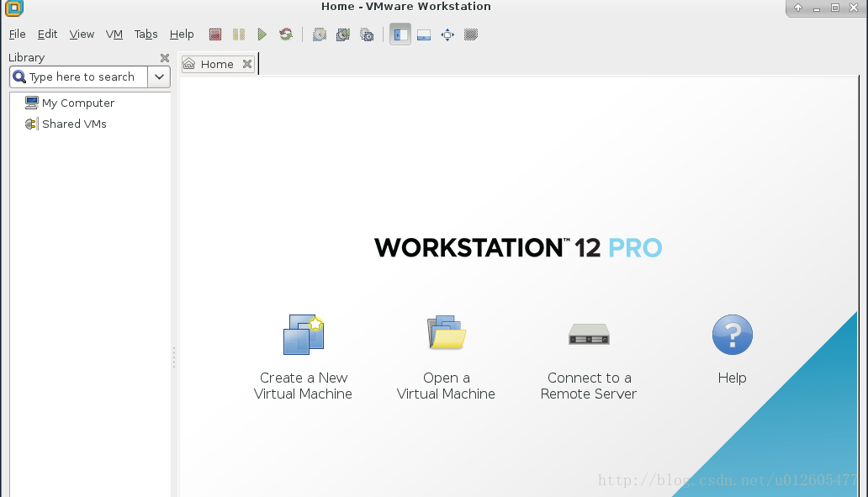Click the green Power On play icon

(x=262, y=34)
